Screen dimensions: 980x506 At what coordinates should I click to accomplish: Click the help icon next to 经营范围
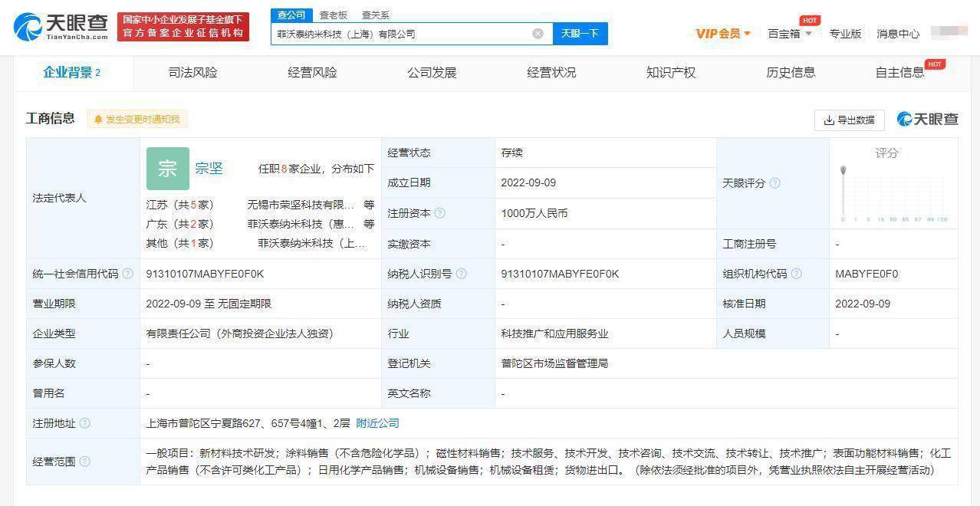(x=84, y=462)
